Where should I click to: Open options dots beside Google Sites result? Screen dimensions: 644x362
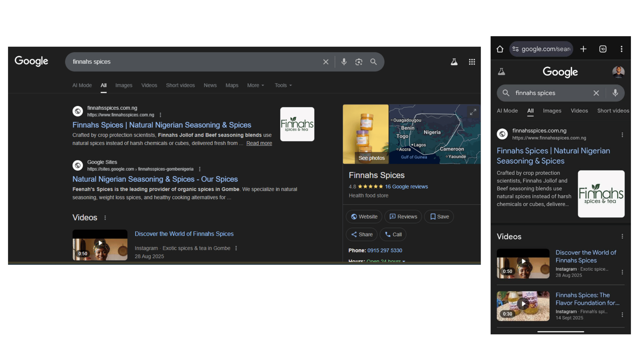200,169
